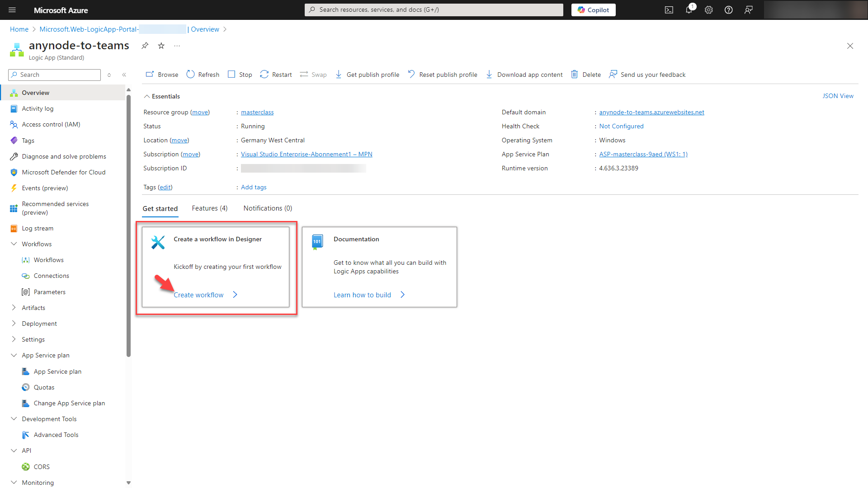
Task: Mark anynode-to-teams as favorite with star
Action: (x=161, y=46)
